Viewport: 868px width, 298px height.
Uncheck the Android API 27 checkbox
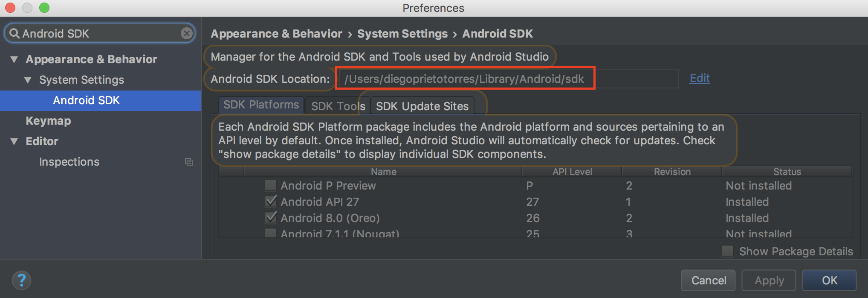270,202
